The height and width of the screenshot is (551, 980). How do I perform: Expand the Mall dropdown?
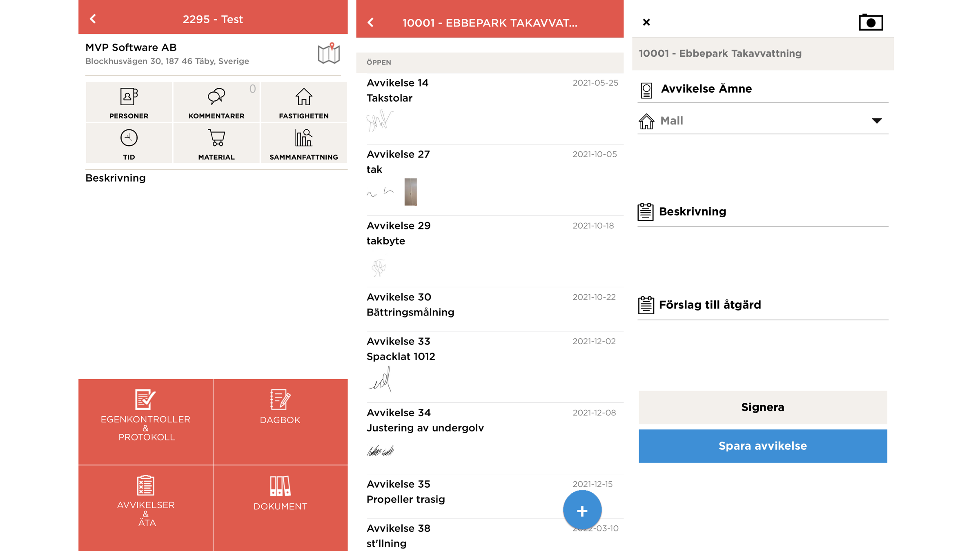click(x=876, y=121)
